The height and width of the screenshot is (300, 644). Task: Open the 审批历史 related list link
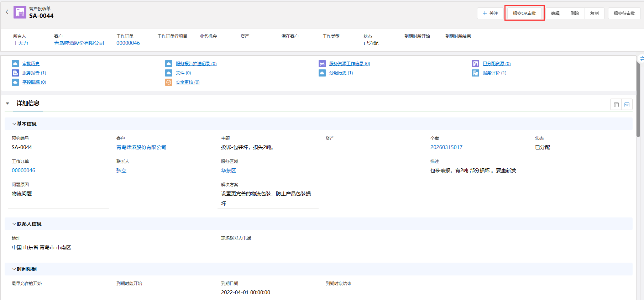31,64
